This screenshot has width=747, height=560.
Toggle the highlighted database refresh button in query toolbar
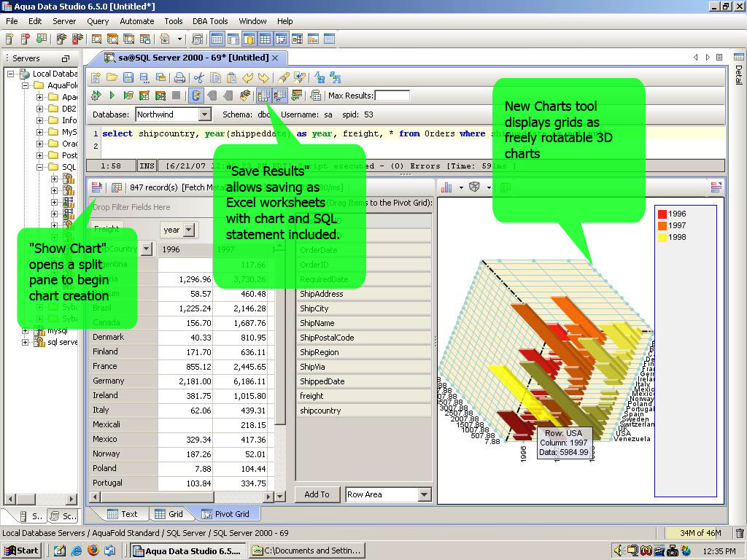click(196, 96)
